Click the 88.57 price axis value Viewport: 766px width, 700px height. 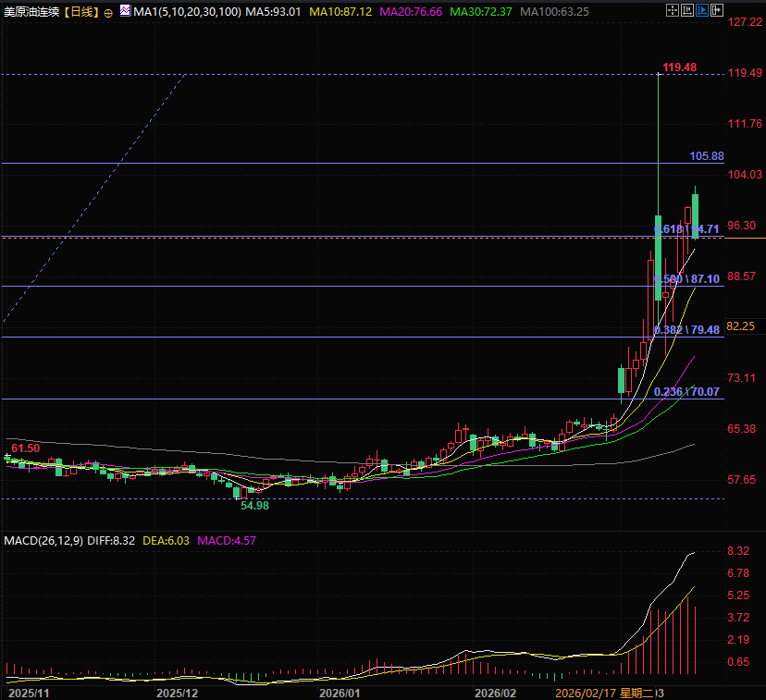(x=742, y=276)
